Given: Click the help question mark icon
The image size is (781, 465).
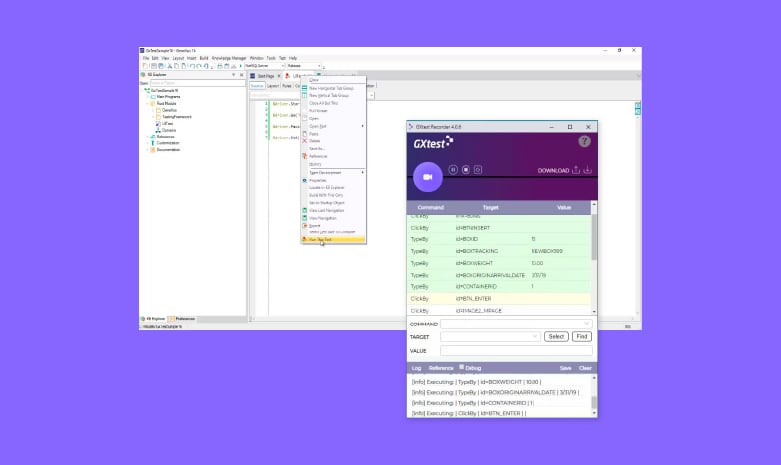Looking at the screenshot, I should [x=584, y=142].
